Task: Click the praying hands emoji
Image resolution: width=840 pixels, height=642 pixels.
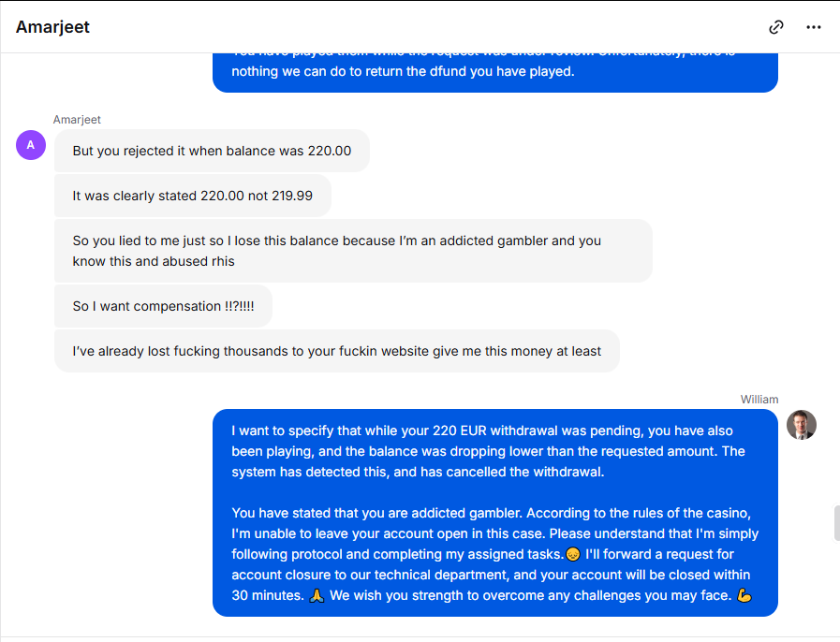Action: click(x=317, y=595)
